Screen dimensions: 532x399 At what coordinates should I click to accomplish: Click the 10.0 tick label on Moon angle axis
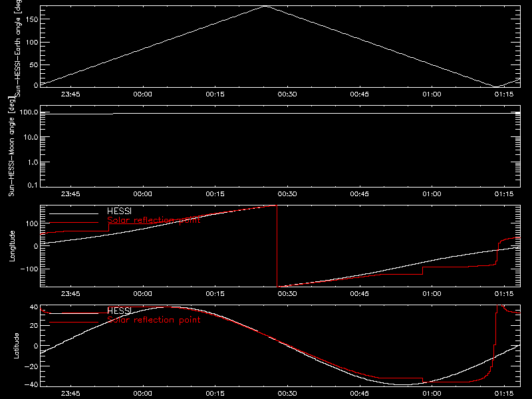(31, 137)
